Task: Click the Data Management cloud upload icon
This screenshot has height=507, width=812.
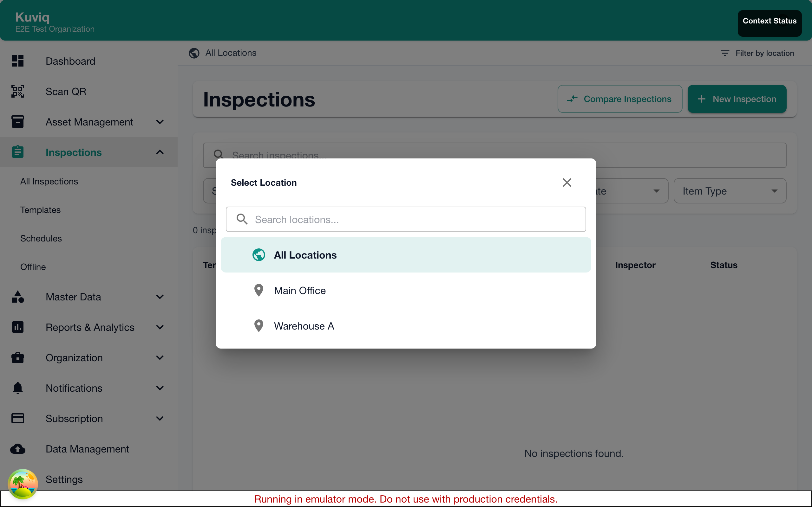Action: click(x=17, y=449)
